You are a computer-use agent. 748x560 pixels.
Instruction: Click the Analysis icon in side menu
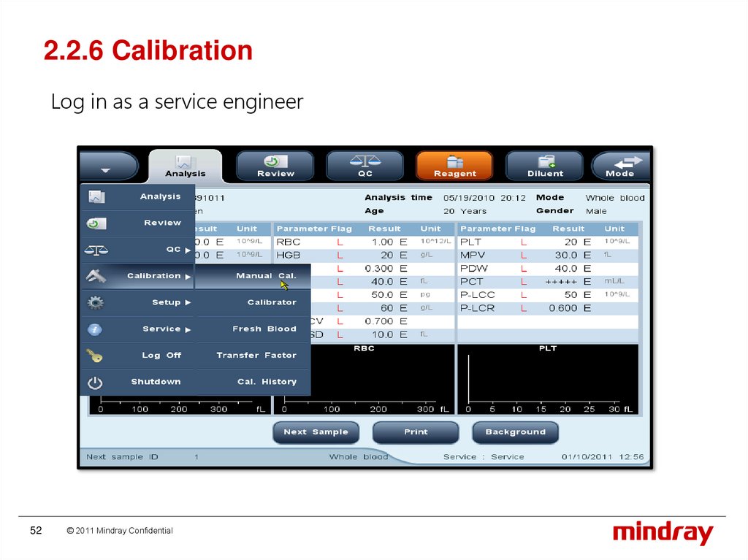(x=96, y=196)
